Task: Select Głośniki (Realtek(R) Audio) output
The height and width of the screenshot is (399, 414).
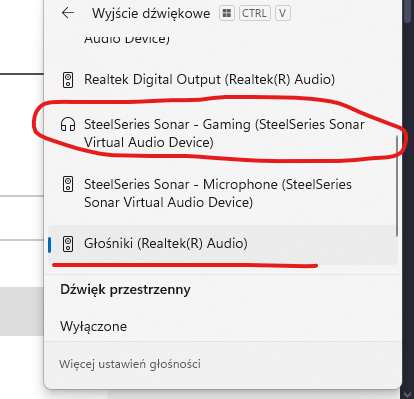Action: 223,244
